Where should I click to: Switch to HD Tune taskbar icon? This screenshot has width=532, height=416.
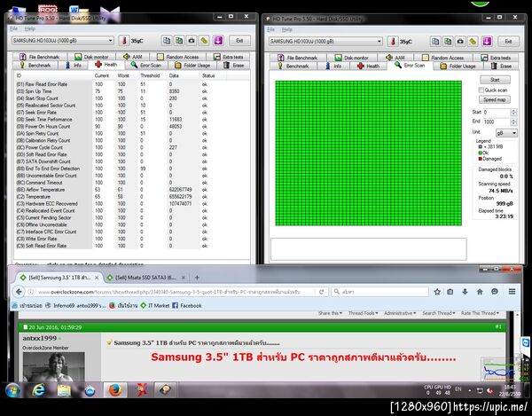pos(165,390)
